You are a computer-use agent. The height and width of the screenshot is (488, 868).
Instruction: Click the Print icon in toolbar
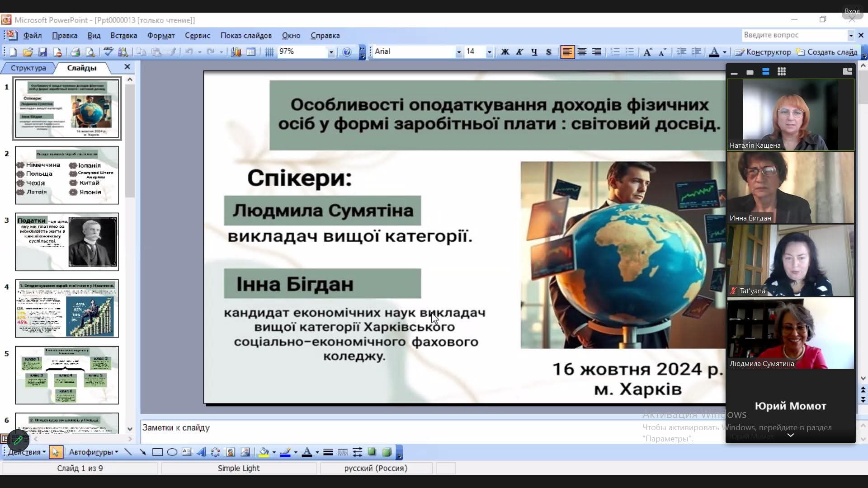click(75, 52)
